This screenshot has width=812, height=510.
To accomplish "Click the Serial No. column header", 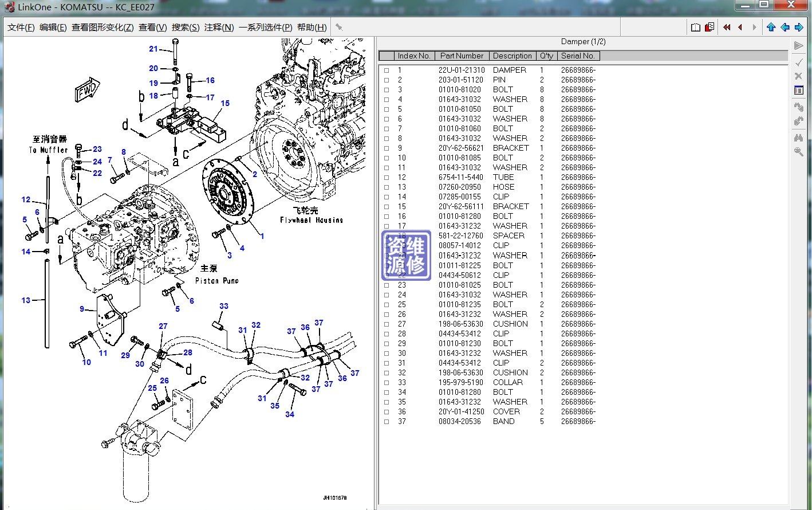I will tap(578, 56).
